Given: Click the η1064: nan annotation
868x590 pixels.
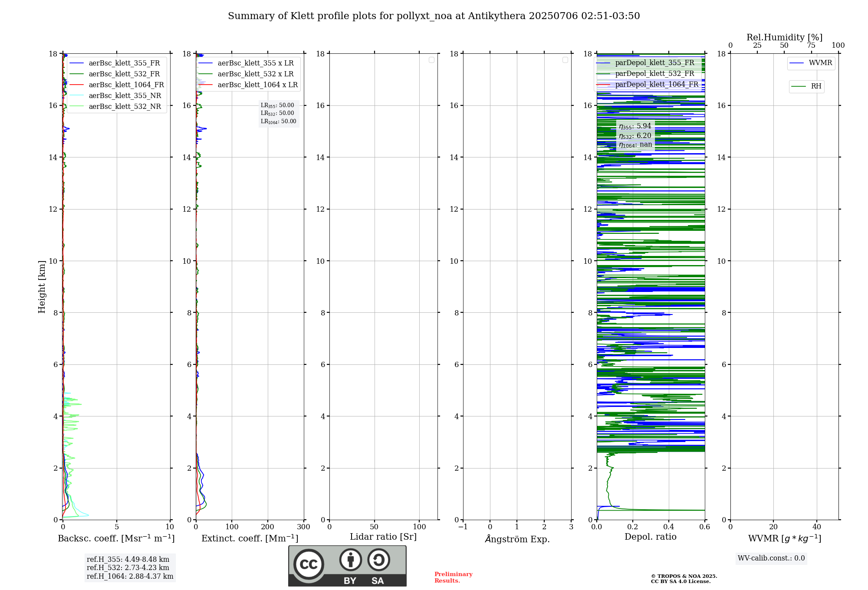Looking at the screenshot, I should coord(635,145).
